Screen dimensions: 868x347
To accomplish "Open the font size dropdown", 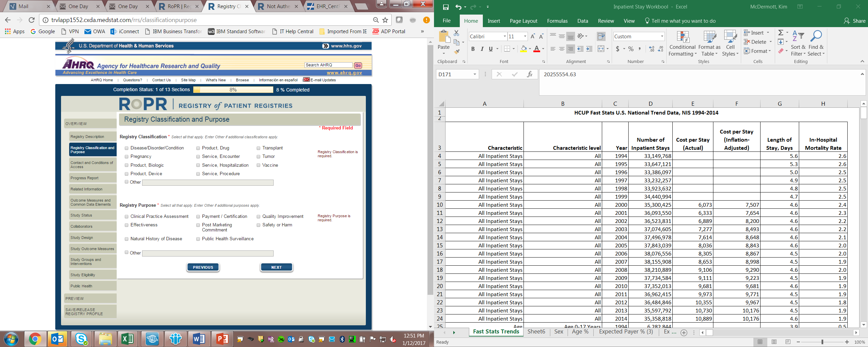I will pyautogui.click(x=525, y=36).
